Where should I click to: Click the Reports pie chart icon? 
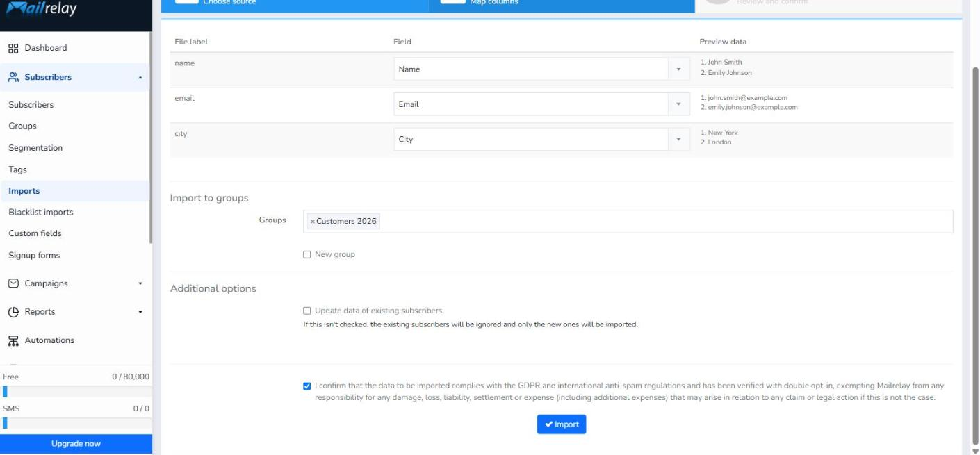coord(13,312)
